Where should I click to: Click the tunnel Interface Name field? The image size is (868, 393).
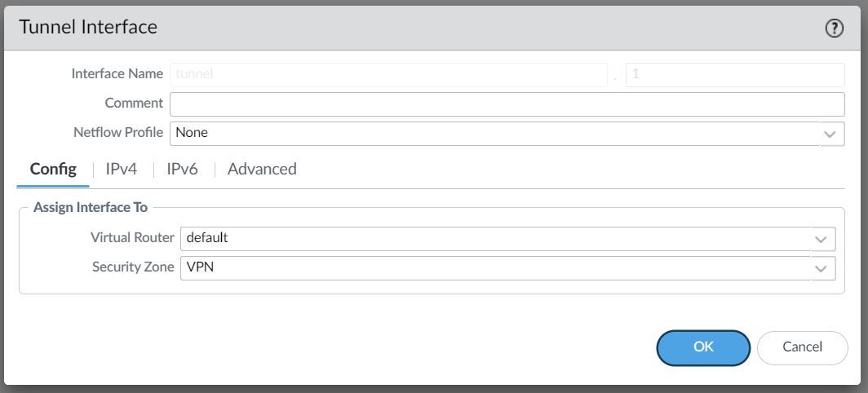(388, 75)
